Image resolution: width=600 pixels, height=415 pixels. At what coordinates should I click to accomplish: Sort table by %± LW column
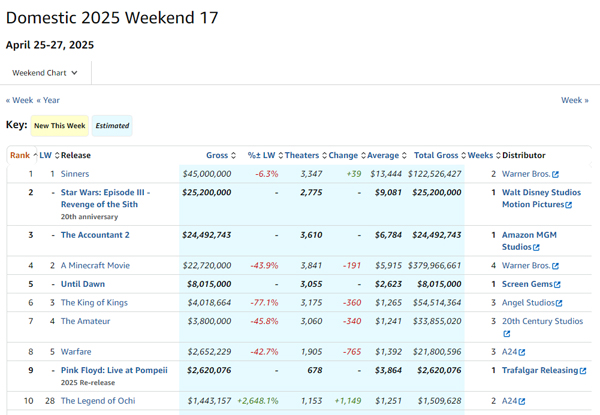265,155
